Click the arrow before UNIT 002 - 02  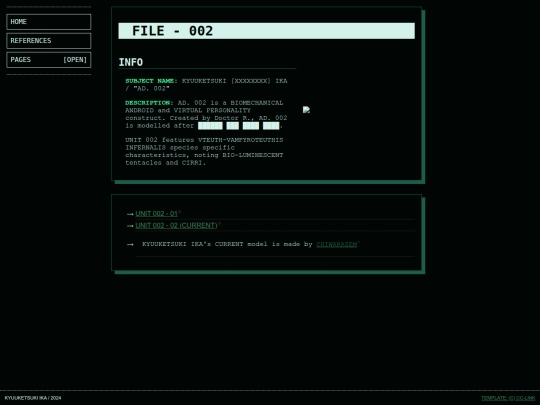click(130, 226)
